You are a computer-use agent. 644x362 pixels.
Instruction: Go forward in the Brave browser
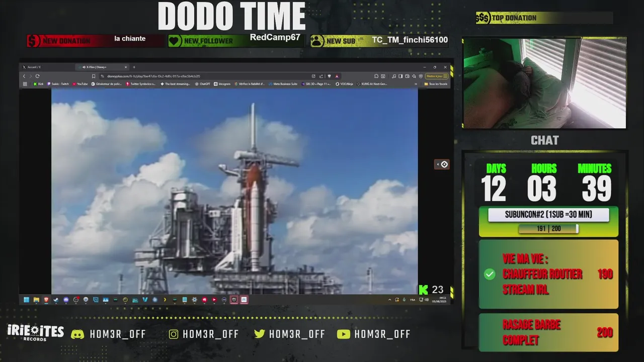pyautogui.click(x=30, y=76)
